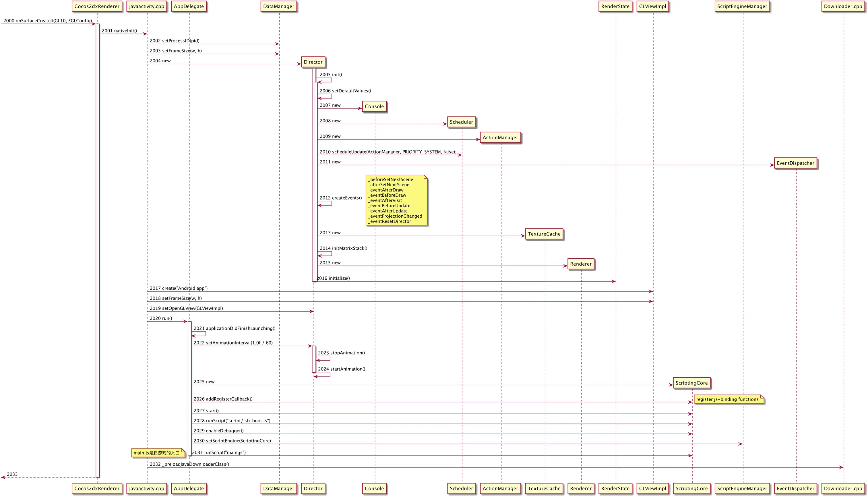Click the Renderer box created at step 2015
The height and width of the screenshot is (497, 868).
580,264
